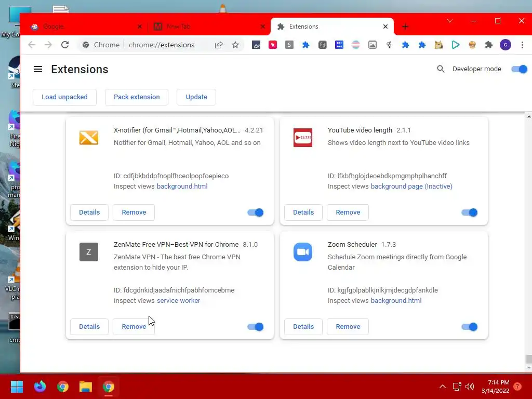Go back with the browser back arrow
Image resolution: width=532 pixels, height=399 pixels.
coord(32,45)
